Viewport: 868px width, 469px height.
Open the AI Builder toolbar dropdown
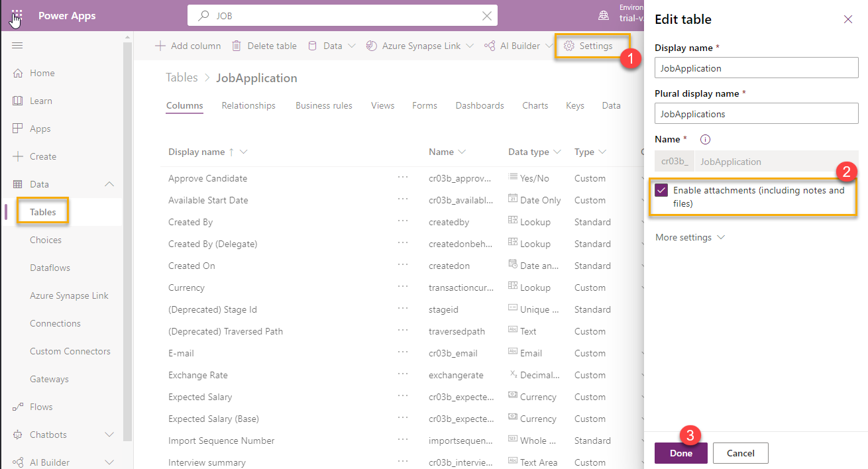tap(518, 46)
